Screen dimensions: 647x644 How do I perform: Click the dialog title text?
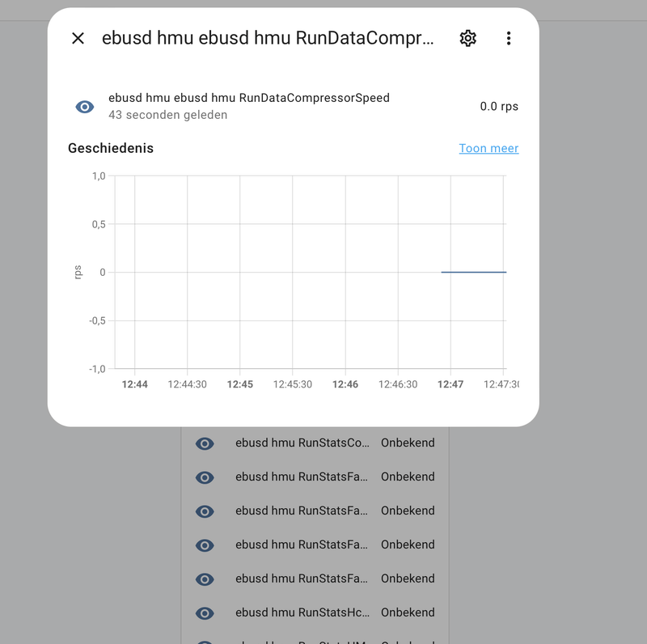click(268, 38)
